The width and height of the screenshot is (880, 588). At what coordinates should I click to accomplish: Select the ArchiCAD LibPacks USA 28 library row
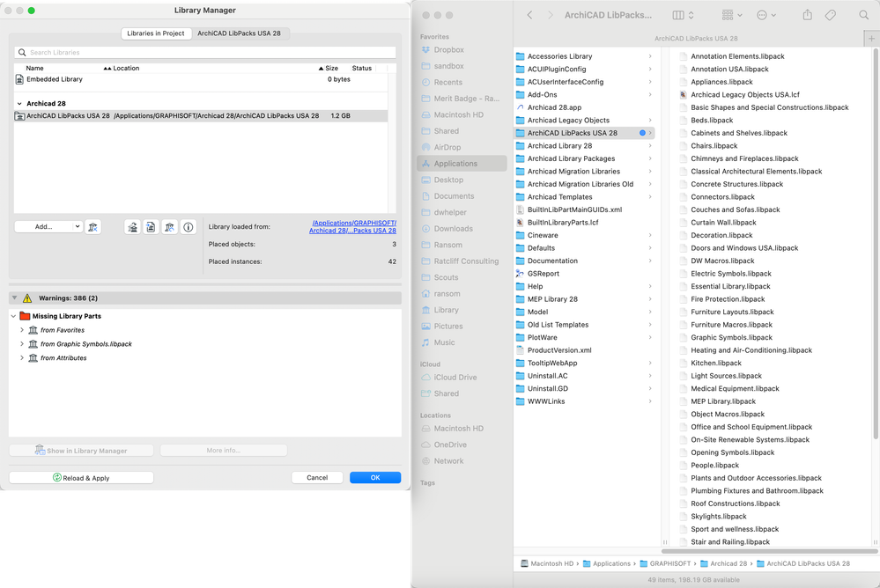coord(201,115)
